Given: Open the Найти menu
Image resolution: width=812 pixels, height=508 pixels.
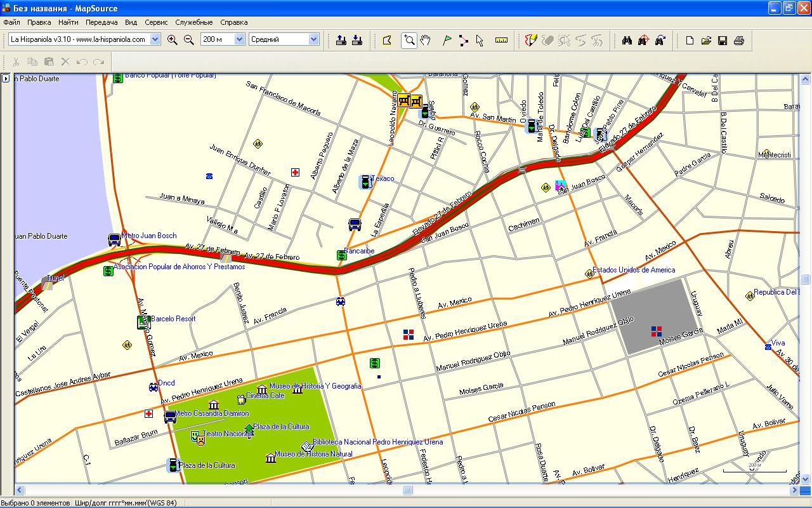Looking at the screenshot, I should tap(69, 22).
